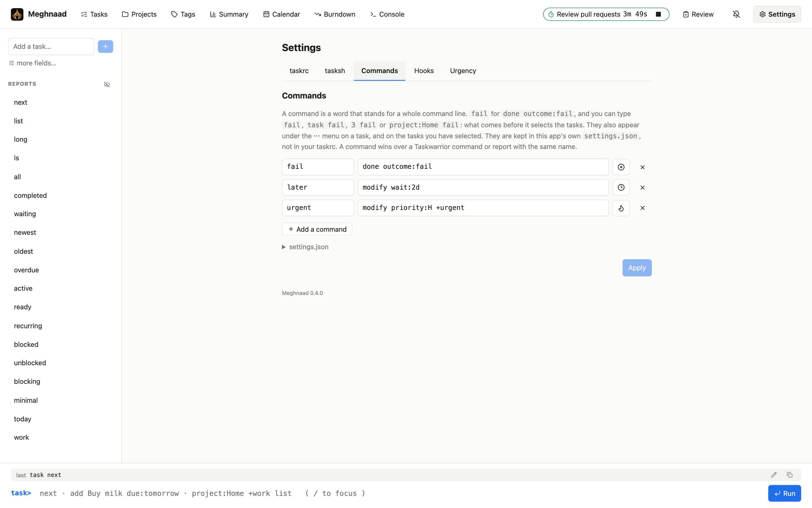Click Add a command button

click(x=317, y=229)
